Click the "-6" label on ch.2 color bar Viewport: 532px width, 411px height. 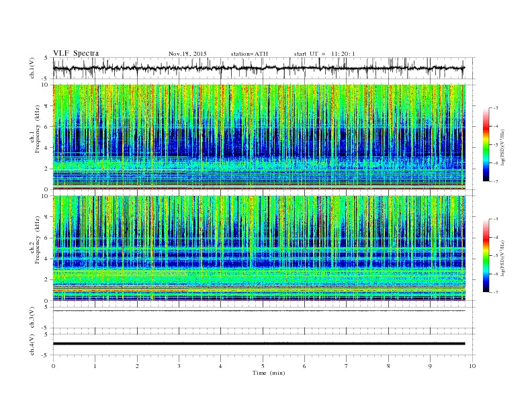[x=495, y=274]
